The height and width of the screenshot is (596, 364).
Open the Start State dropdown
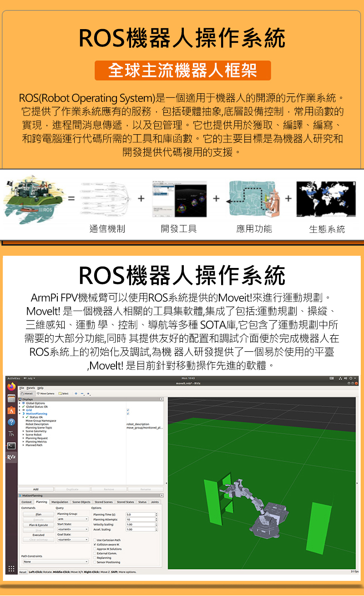73,530
